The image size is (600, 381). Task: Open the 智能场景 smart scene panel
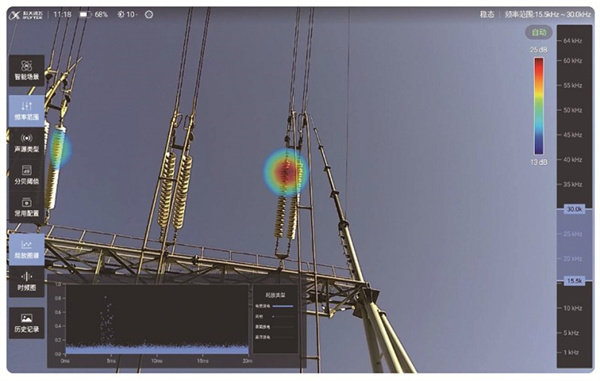26,70
